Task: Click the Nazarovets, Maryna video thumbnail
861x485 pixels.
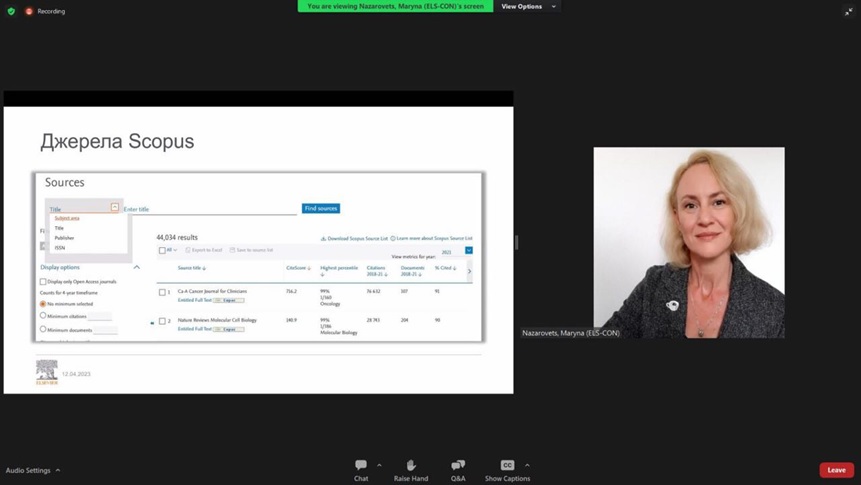Action: pos(689,242)
